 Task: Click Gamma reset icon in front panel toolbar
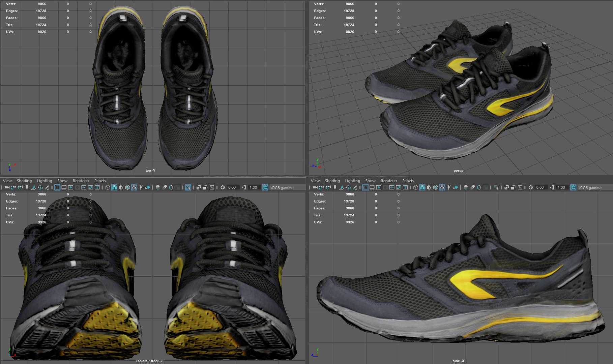(244, 187)
